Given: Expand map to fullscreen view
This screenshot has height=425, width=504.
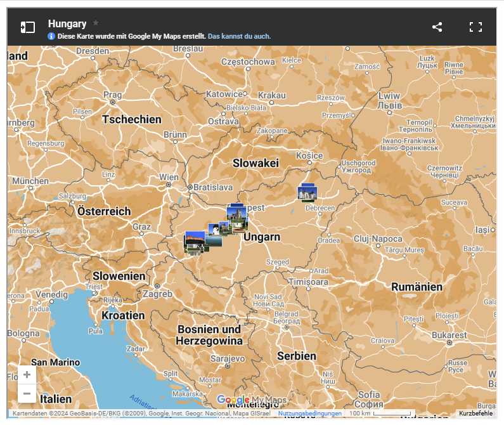Looking at the screenshot, I should [475, 27].
